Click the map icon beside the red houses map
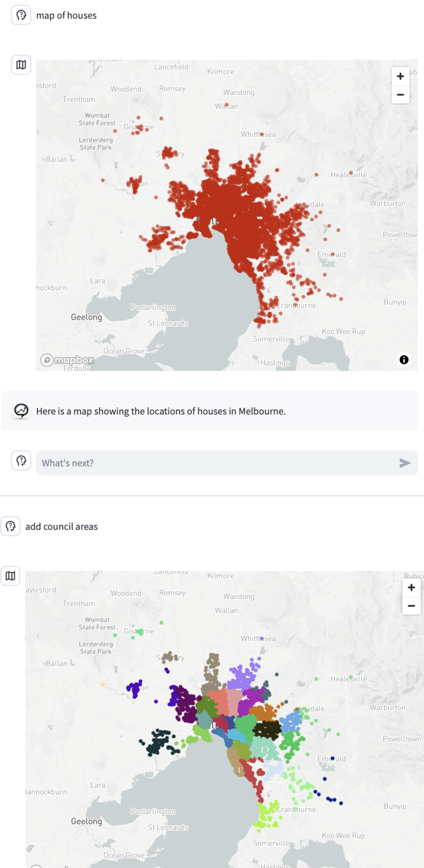The height and width of the screenshot is (868, 424). [21, 65]
